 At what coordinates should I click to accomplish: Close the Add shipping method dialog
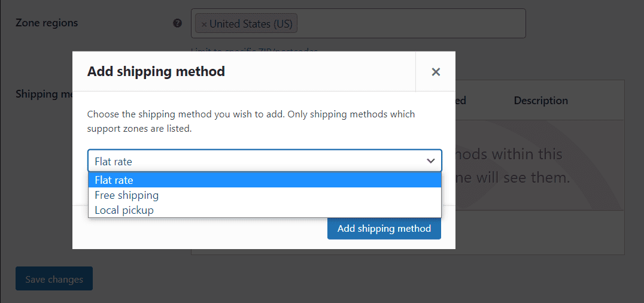(436, 72)
